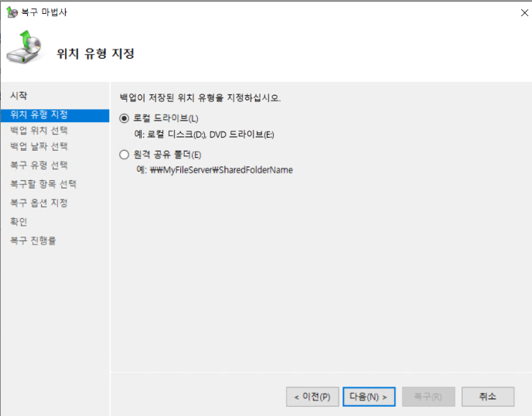The height and width of the screenshot is (416, 532).
Task: Select the highlighted 위치 유형 지정 sidebar step
Action: [x=39, y=115]
